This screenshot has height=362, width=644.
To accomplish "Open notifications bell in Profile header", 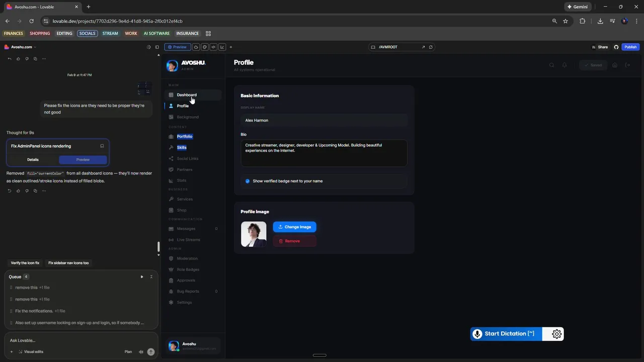I will point(565,65).
